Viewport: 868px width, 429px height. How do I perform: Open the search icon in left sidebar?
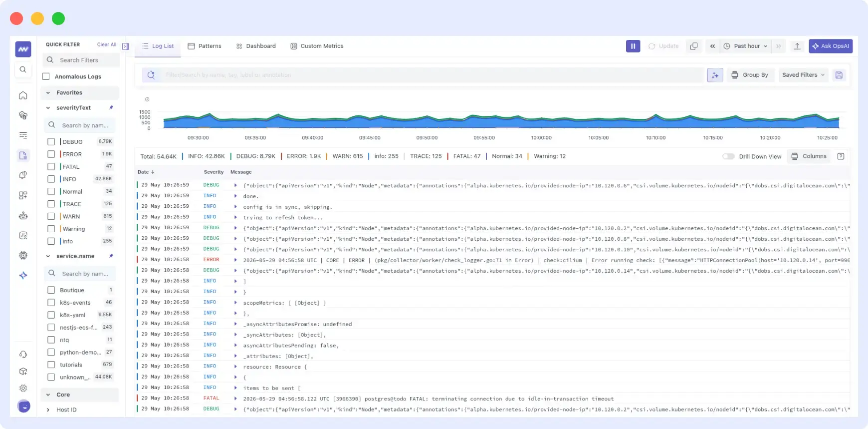(23, 70)
